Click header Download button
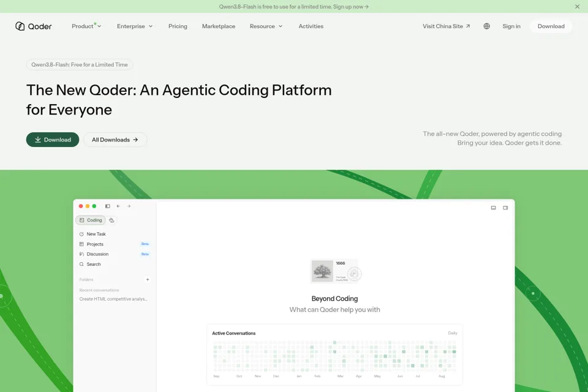 [551, 26]
